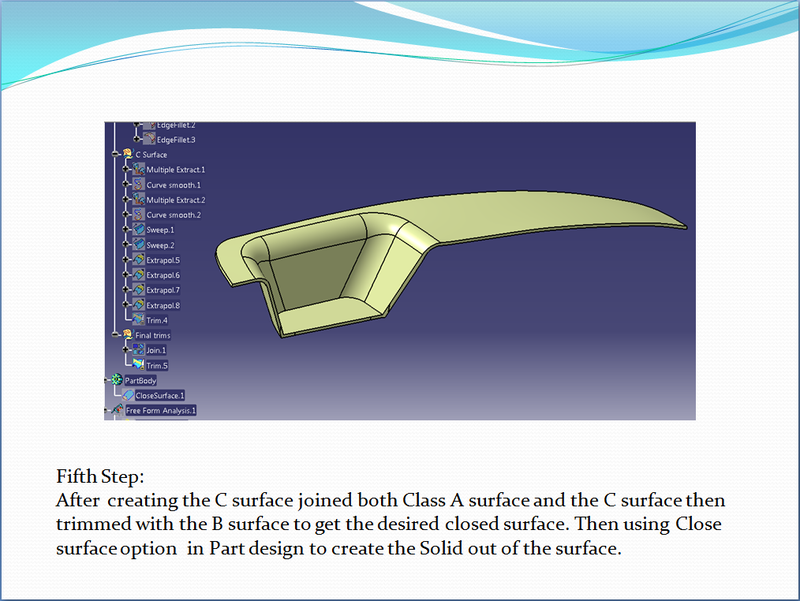Select the green PartBody gear icon
The image size is (800, 601).
(x=117, y=379)
